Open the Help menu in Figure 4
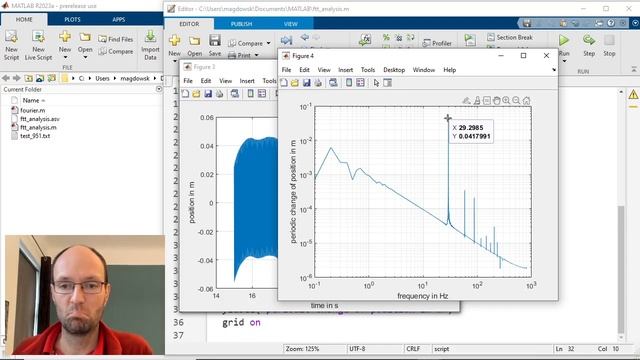The height and width of the screenshot is (360, 640). point(449,70)
